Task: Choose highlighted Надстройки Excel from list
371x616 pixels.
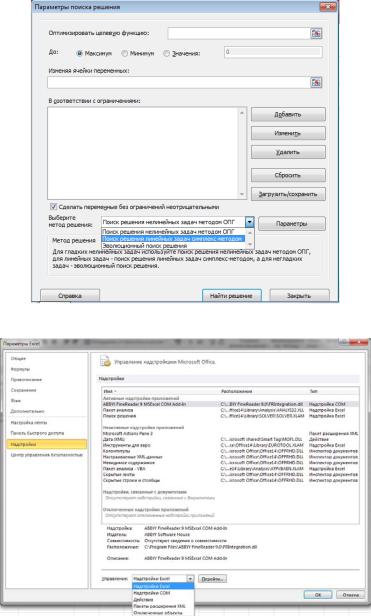Action: click(x=163, y=586)
